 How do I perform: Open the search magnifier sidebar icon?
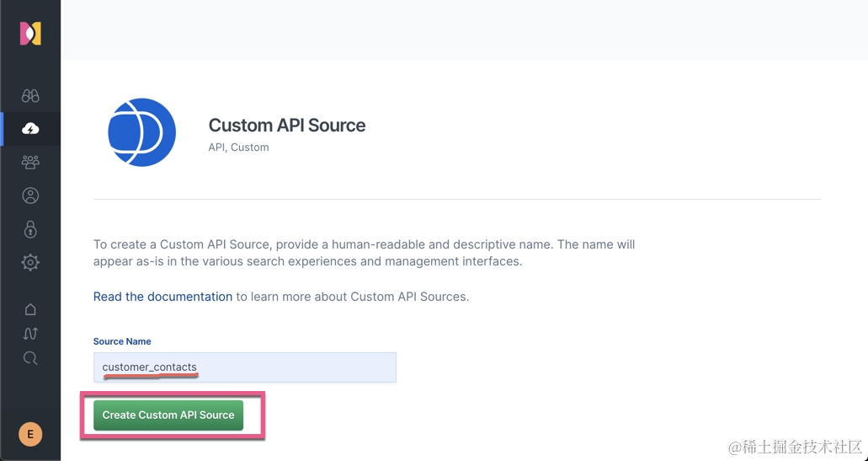coord(30,358)
